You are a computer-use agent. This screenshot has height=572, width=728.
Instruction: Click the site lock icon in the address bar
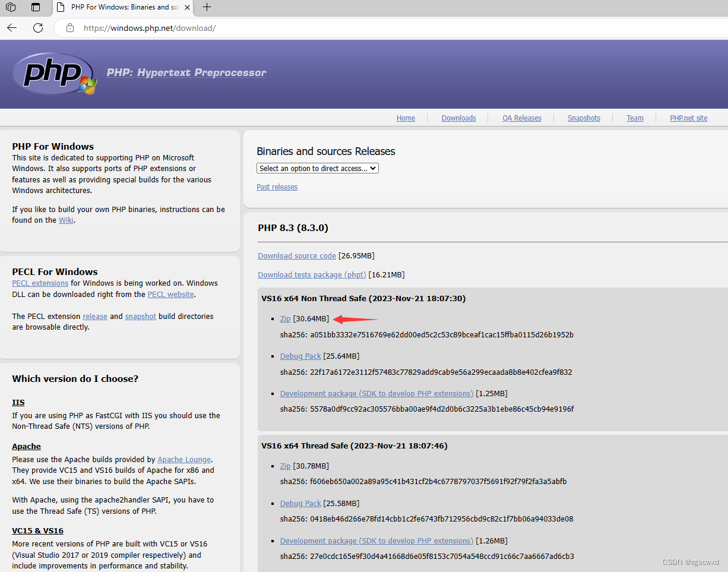[70, 28]
